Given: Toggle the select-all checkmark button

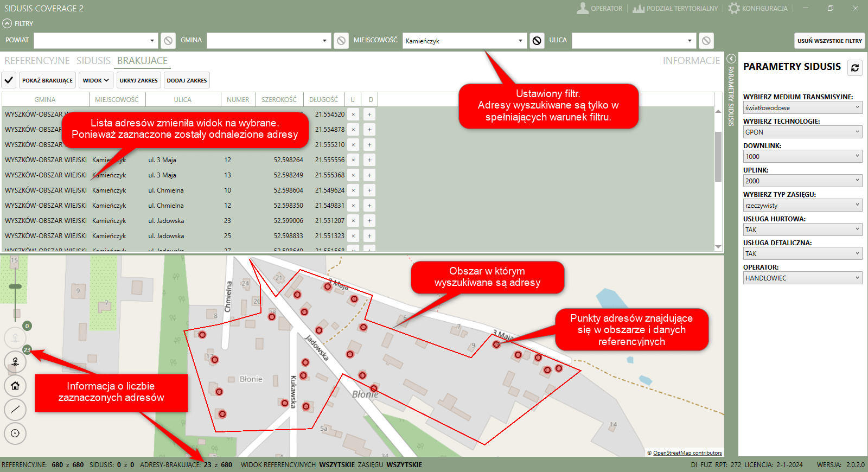Looking at the screenshot, I should point(9,80).
